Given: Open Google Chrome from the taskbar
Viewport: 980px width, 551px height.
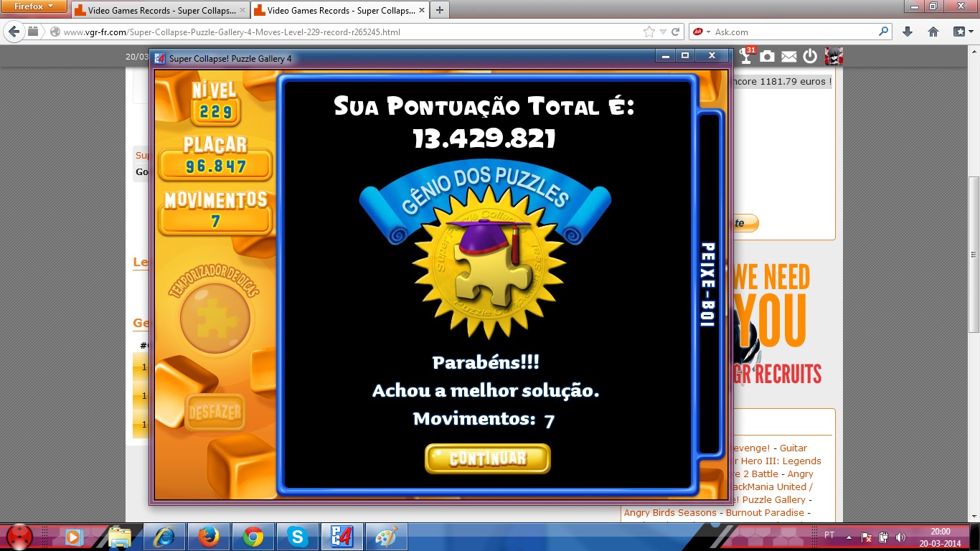Looking at the screenshot, I should pyautogui.click(x=253, y=537).
